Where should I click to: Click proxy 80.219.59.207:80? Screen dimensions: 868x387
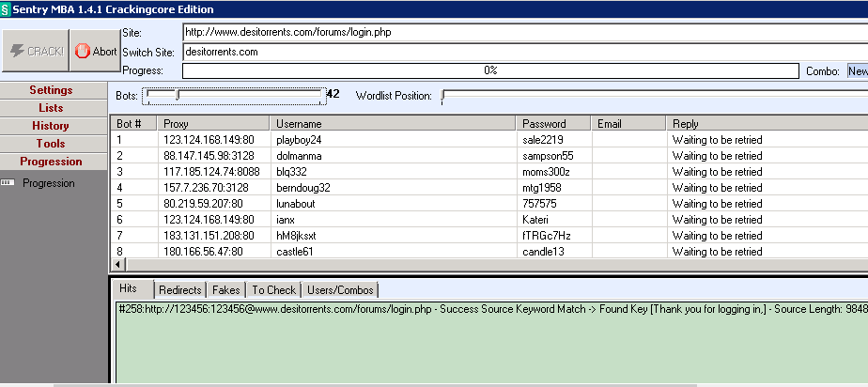[x=203, y=204]
